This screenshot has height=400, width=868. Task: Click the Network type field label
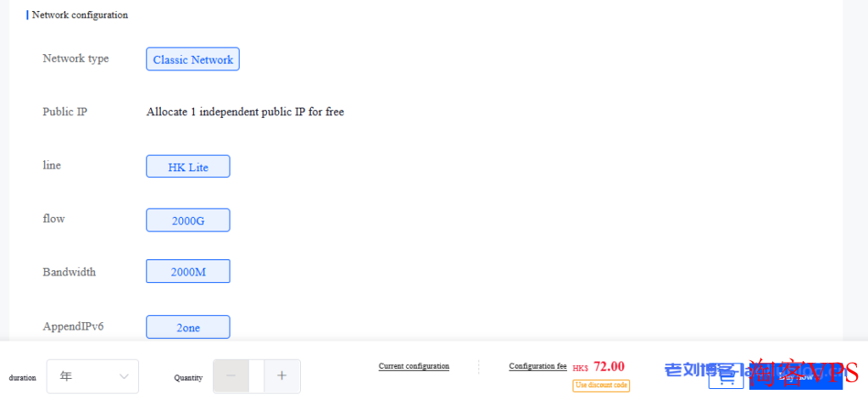[75, 58]
